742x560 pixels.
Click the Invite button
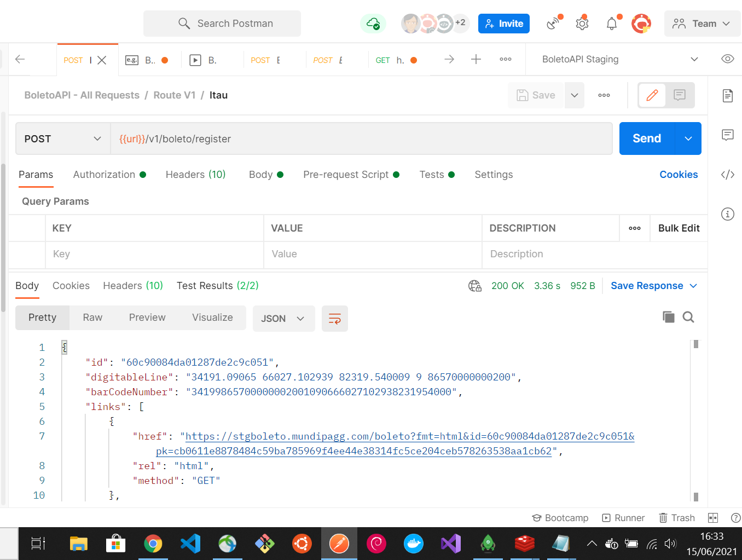[504, 24]
